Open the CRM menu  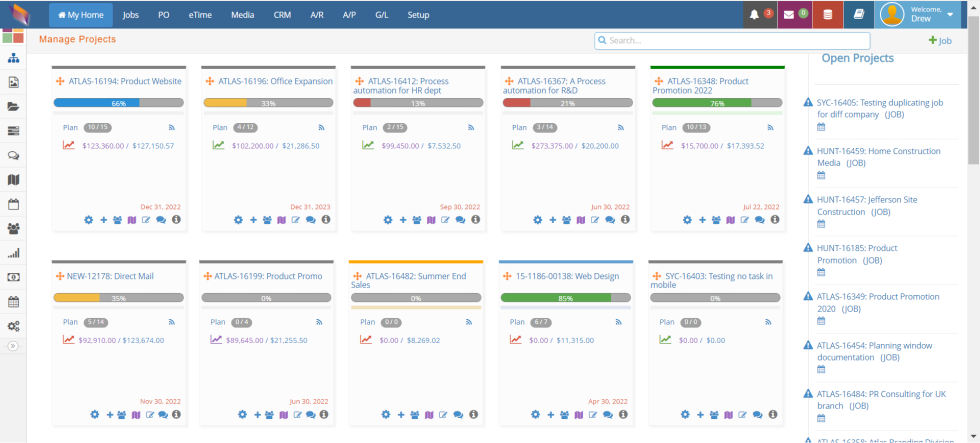point(283,15)
